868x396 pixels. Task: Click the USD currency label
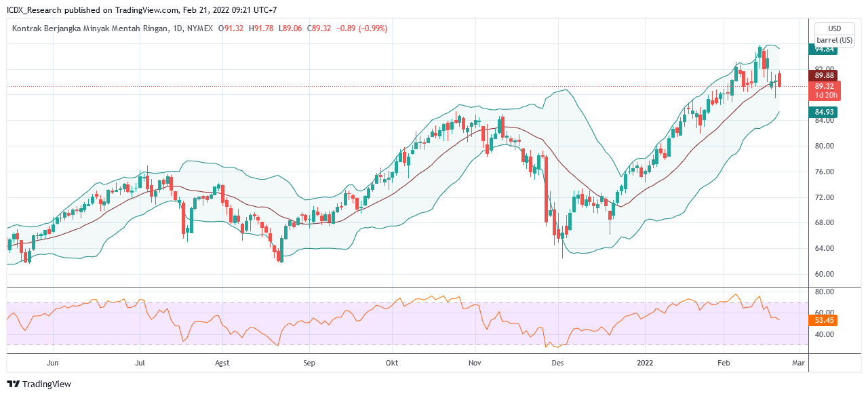834,28
